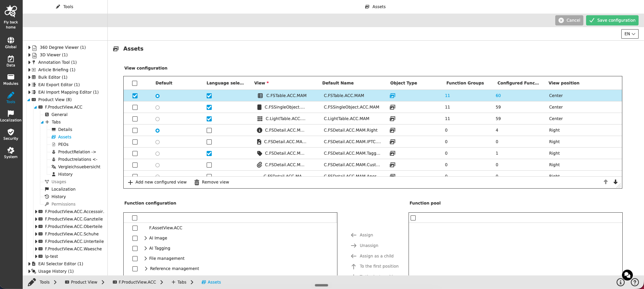Click Unassign function button
Viewport: 644px width, 289px height.
point(365,246)
